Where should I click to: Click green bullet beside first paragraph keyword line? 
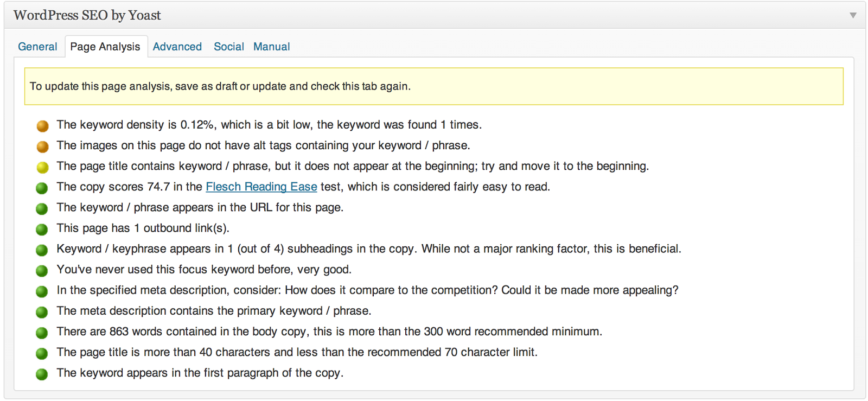click(x=42, y=374)
